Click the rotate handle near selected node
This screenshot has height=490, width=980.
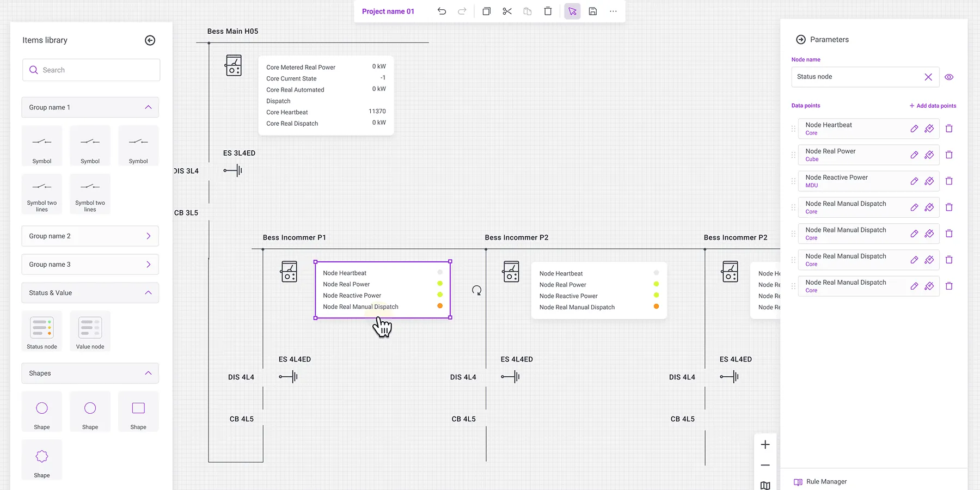coord(476,291)
